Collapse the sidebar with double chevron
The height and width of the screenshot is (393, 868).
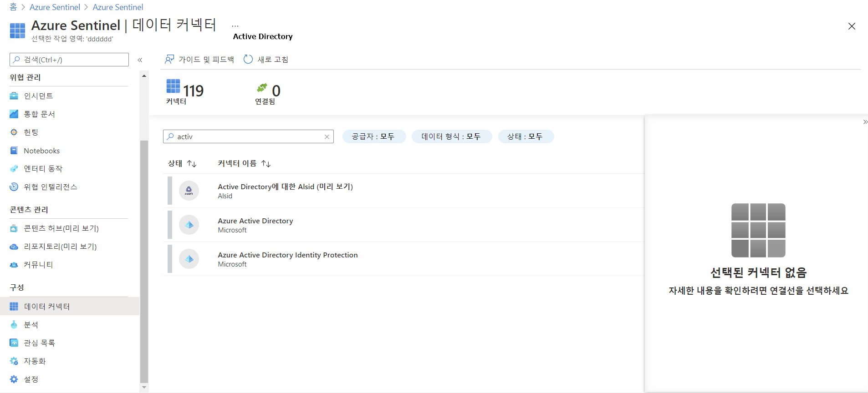[x=140, y=60]
